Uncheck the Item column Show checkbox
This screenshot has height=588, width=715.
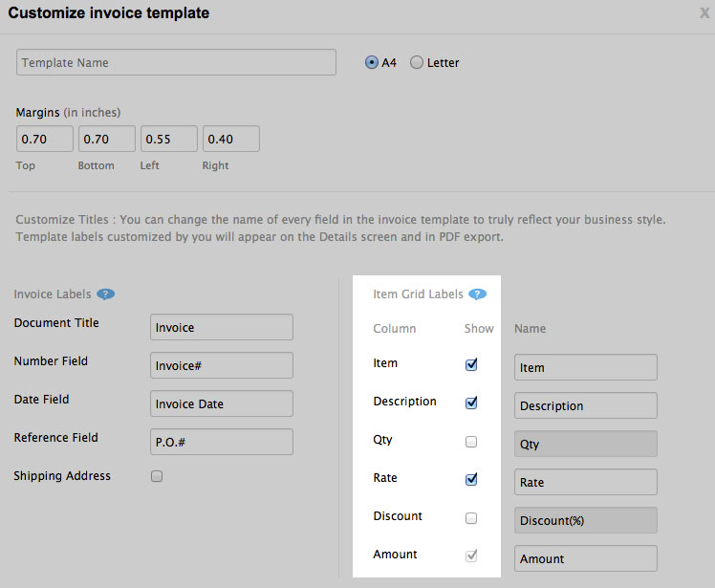tap(471, 364)
